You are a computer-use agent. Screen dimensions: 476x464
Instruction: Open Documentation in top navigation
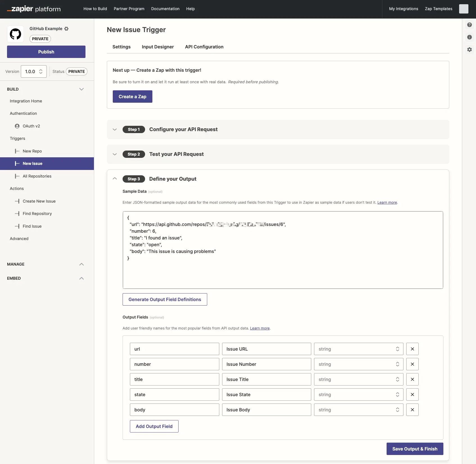(165, 9)
